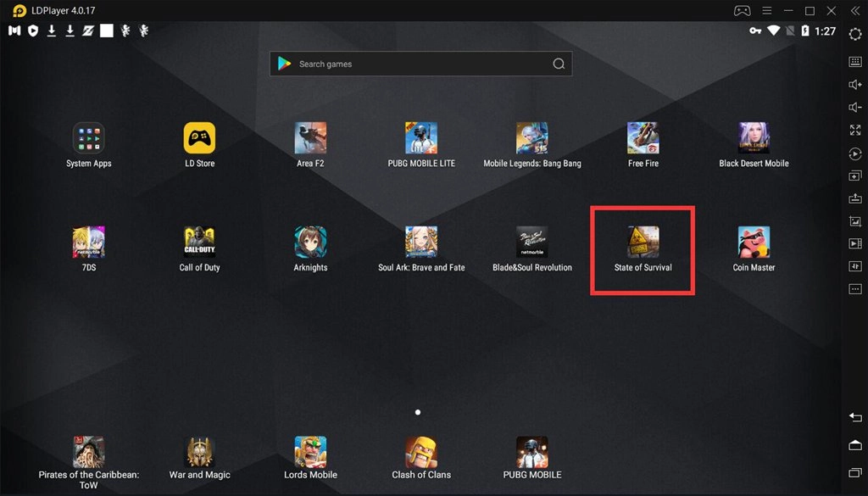Click the LDPlayer logo in title bar

pyautogui.click(x=19, y=10)
